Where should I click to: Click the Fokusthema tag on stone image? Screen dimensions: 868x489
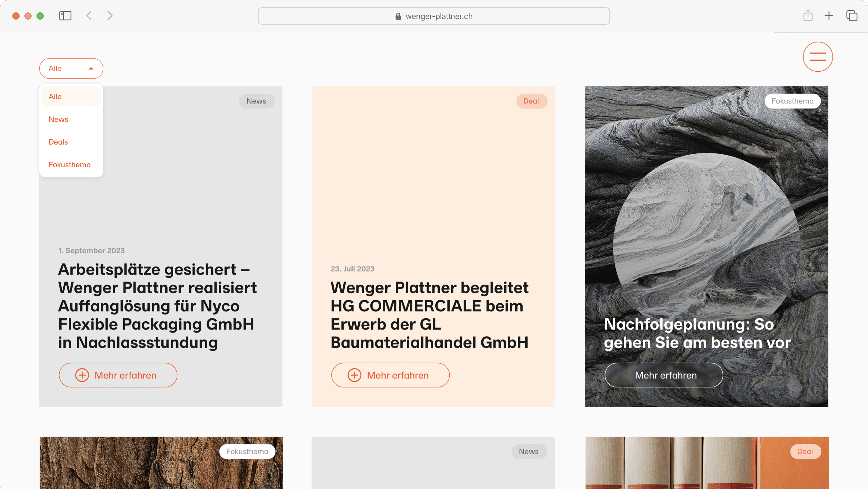792,101
